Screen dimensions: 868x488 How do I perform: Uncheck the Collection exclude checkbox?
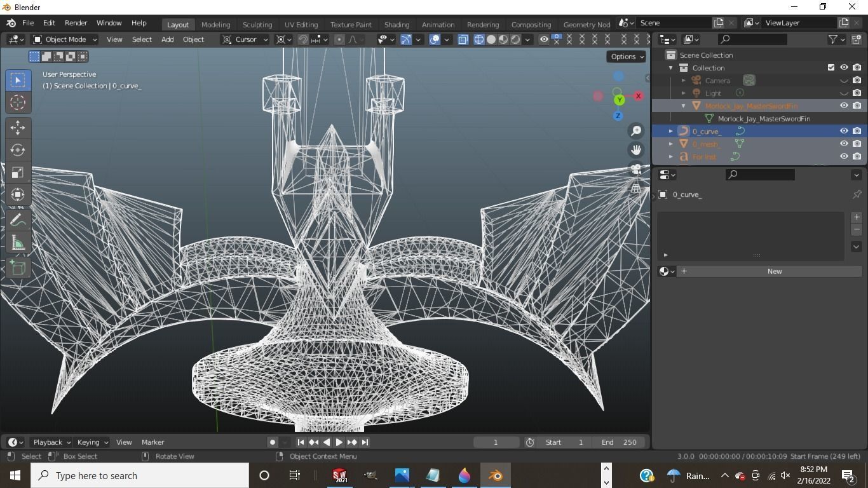831,67
